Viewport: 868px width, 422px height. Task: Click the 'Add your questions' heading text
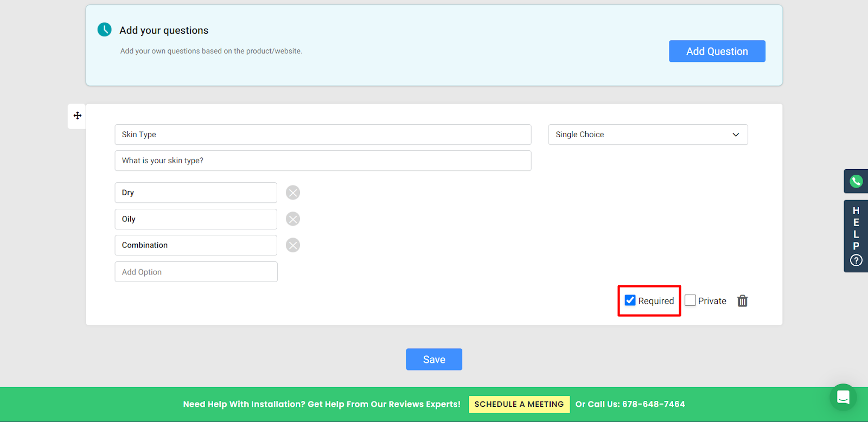tap(164, 30)
